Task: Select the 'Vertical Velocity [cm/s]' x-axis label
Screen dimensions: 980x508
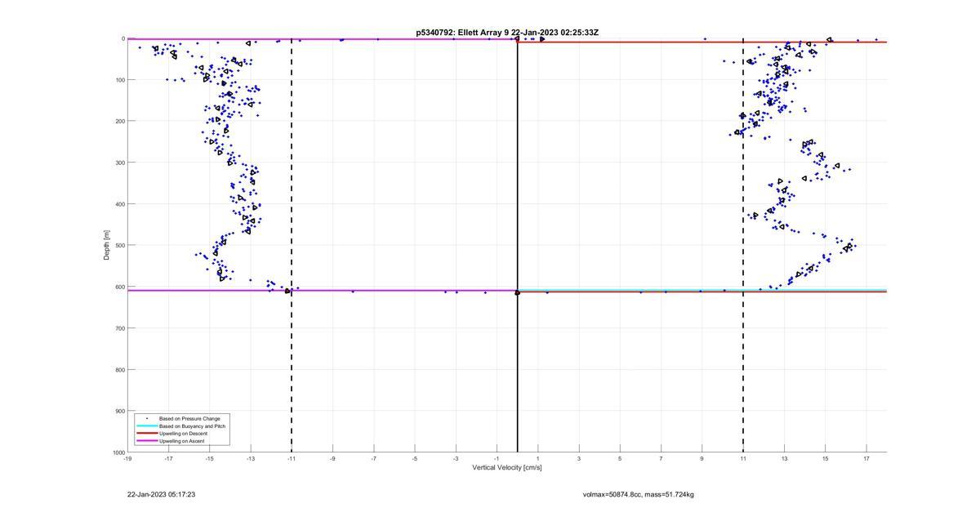Action: pos(507,468)
